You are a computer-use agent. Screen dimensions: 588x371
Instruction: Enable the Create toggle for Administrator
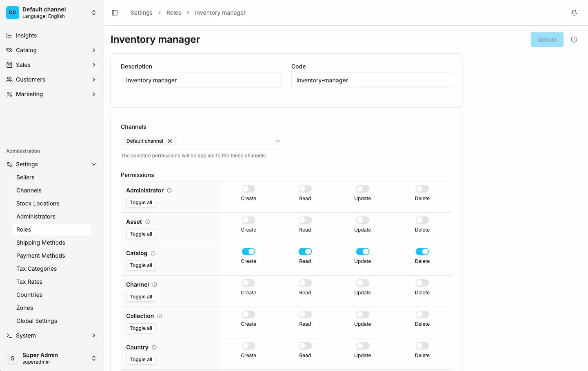coord(248,189)
